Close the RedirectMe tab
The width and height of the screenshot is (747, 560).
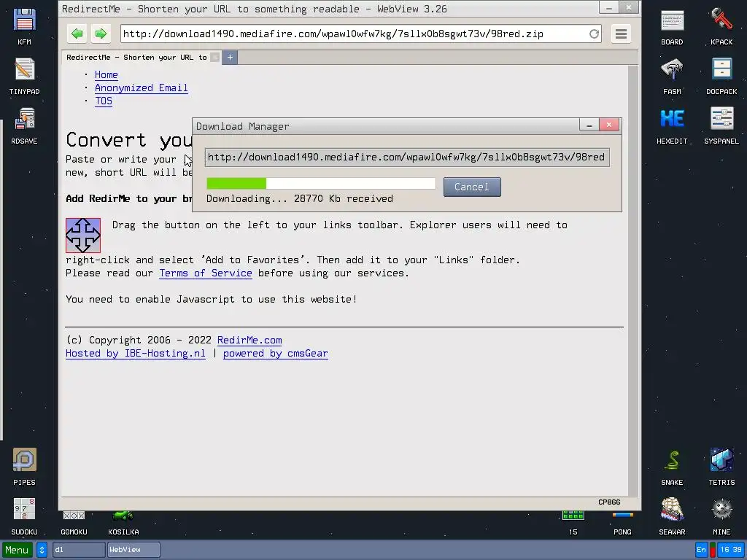pos(215,57)
